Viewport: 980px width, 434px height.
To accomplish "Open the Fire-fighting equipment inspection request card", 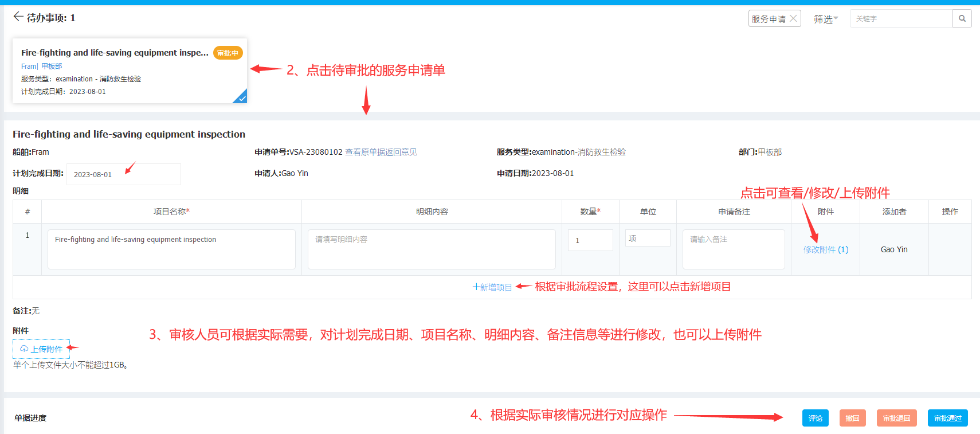I will coord(130,71).
